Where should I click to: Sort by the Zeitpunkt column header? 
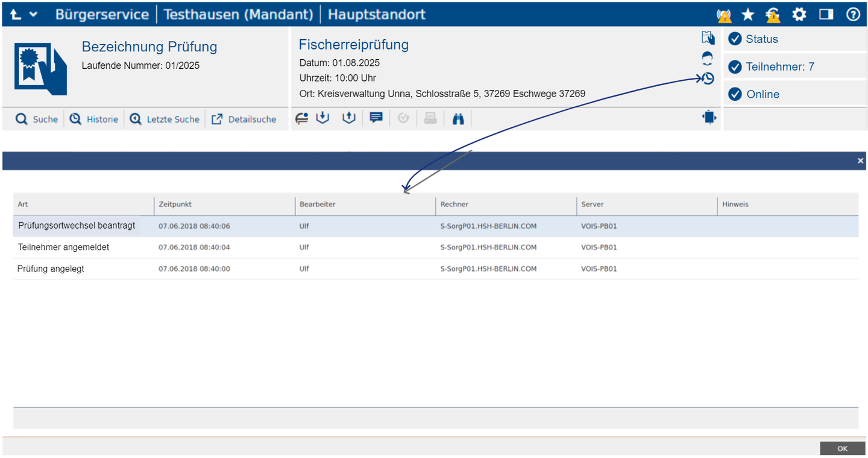click(175, 205)
